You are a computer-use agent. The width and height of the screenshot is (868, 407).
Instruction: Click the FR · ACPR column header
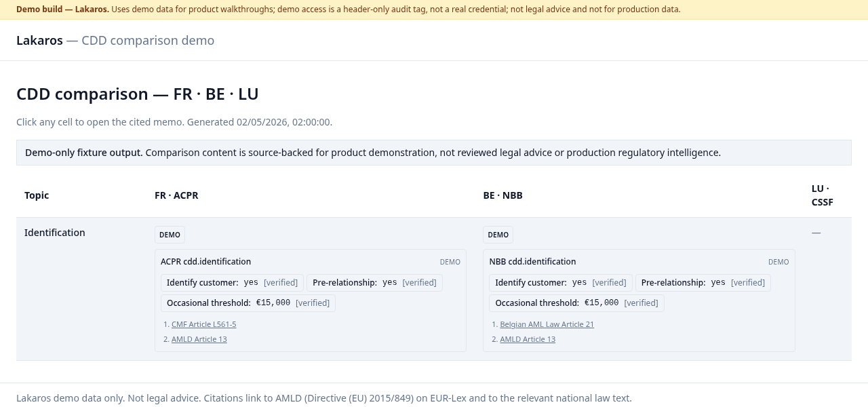[176, 195]
